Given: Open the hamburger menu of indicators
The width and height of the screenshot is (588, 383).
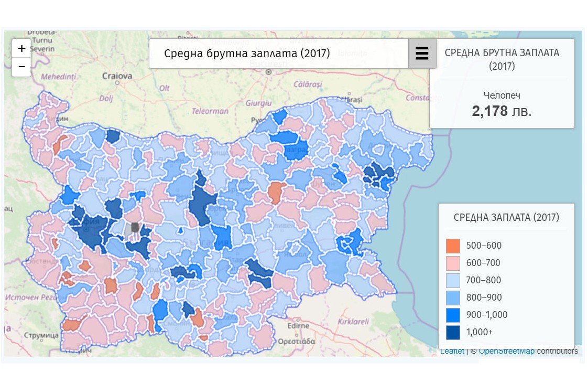Looking at the screenshot, I should [422, 54].
